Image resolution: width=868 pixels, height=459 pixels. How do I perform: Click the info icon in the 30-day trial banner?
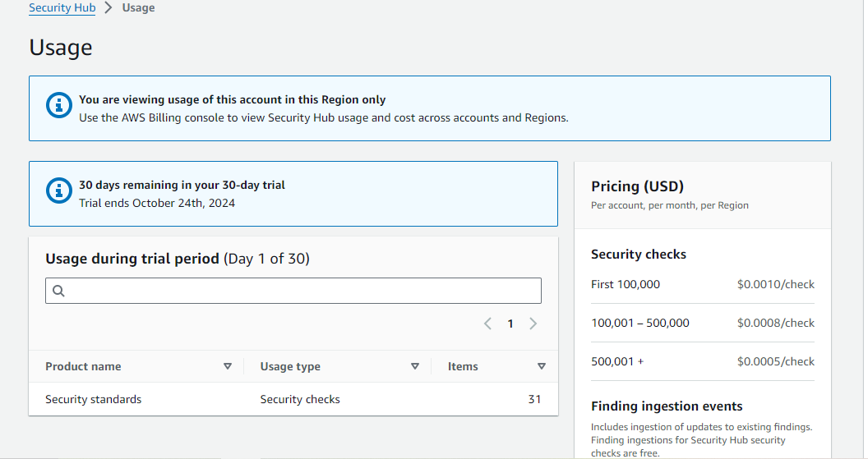pyautogui.click(x=58, y=190)
